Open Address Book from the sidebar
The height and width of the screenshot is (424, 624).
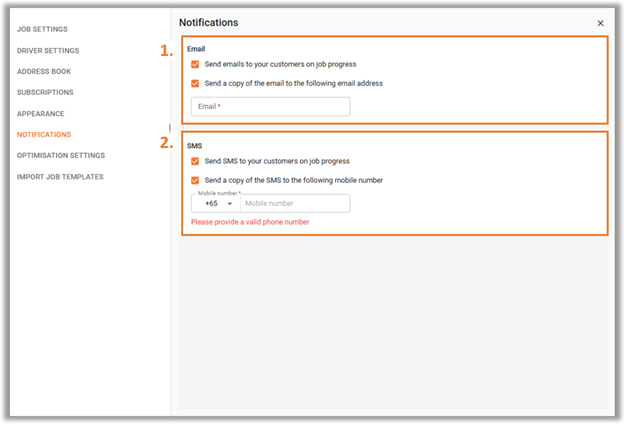(44, 72)
